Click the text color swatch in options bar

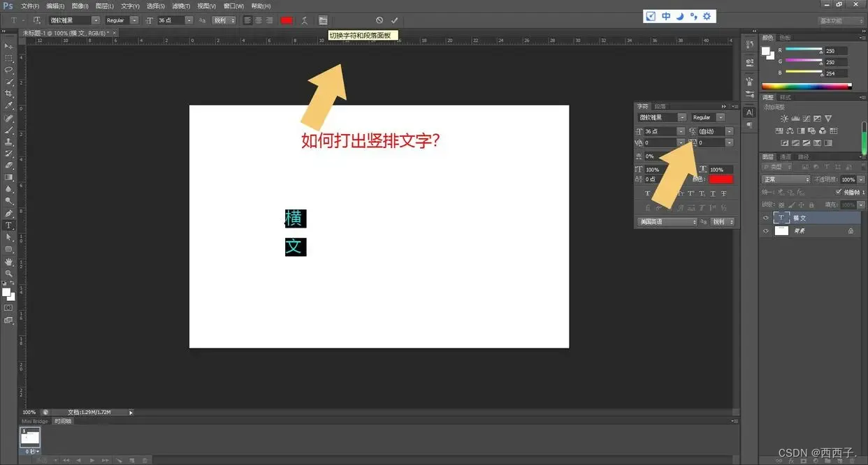click(x=287, y=20)
